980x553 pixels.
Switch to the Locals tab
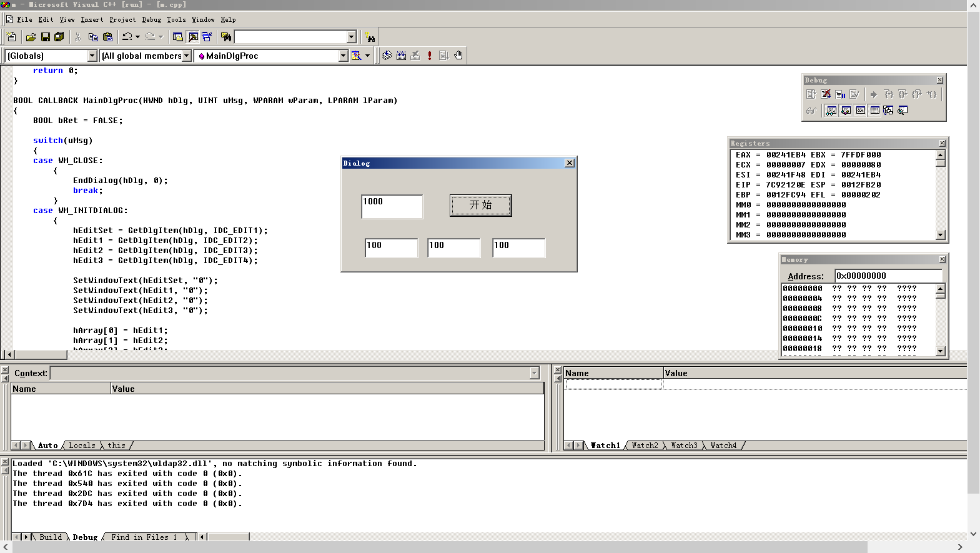(x=82, y=446)
